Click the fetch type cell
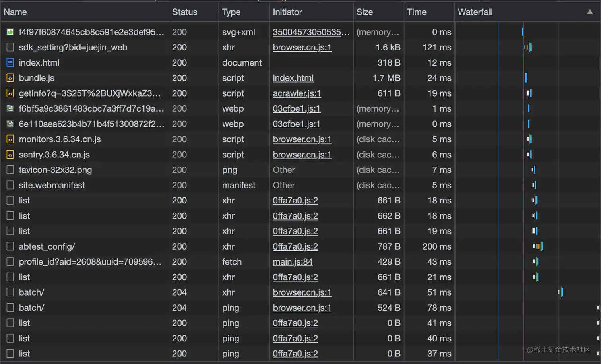Viewport: 601px width, 364px height. click(x=232, y=262)
